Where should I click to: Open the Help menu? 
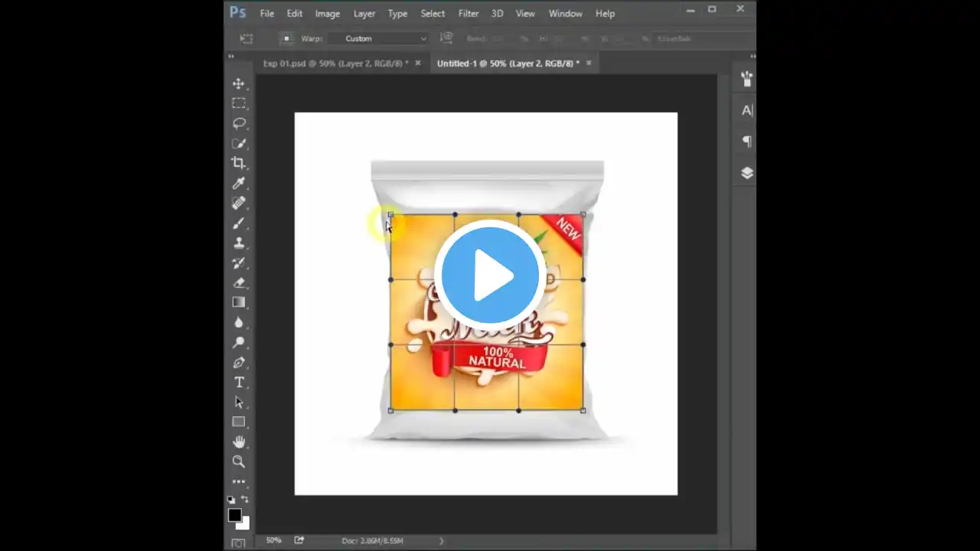click(x=606, y=13)
